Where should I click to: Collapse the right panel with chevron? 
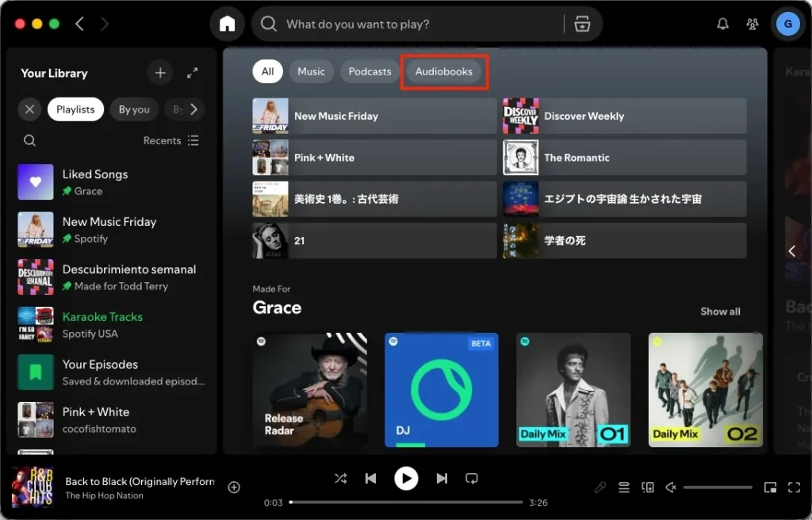pyautogui.click(x=792, y=251)
